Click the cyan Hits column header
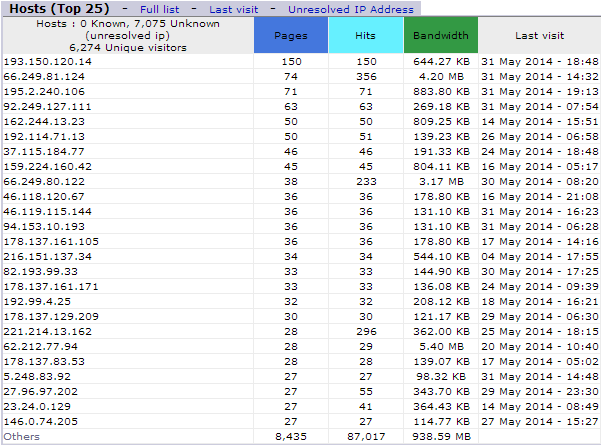 pyautogui.click(x=366, y=35)
